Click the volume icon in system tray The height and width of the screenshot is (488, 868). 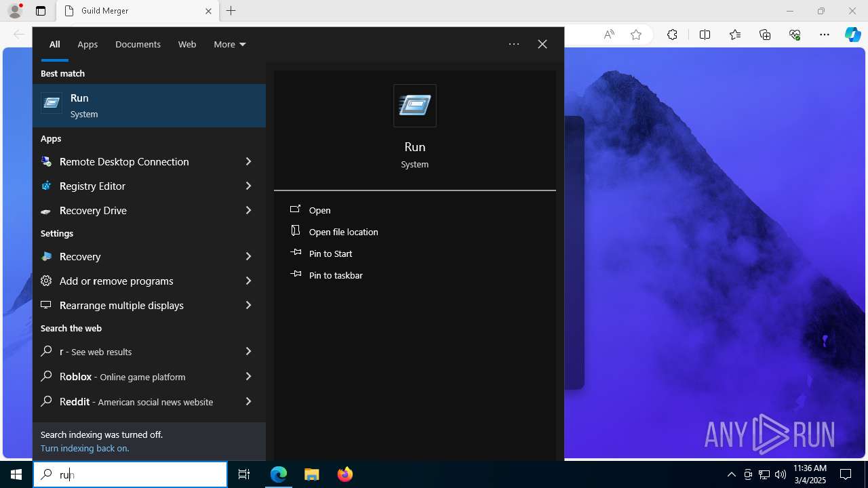[x=780, y=474]
